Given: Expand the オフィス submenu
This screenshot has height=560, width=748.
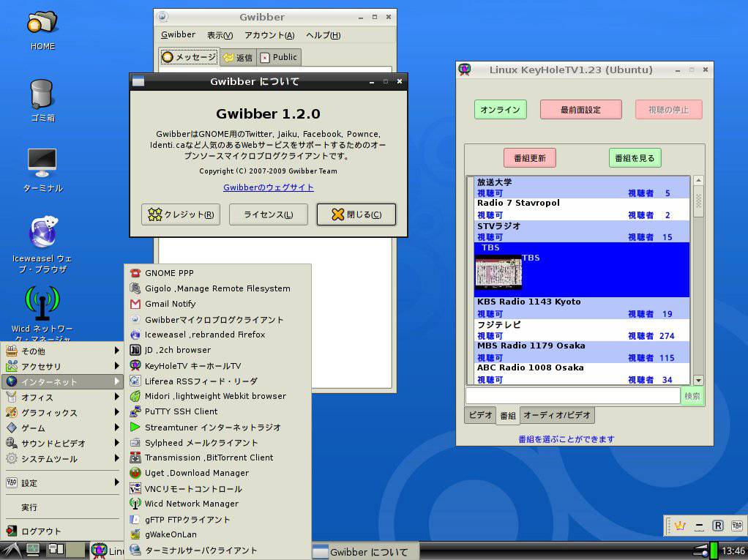Looking at the screenshot, I should click(62, 397).
